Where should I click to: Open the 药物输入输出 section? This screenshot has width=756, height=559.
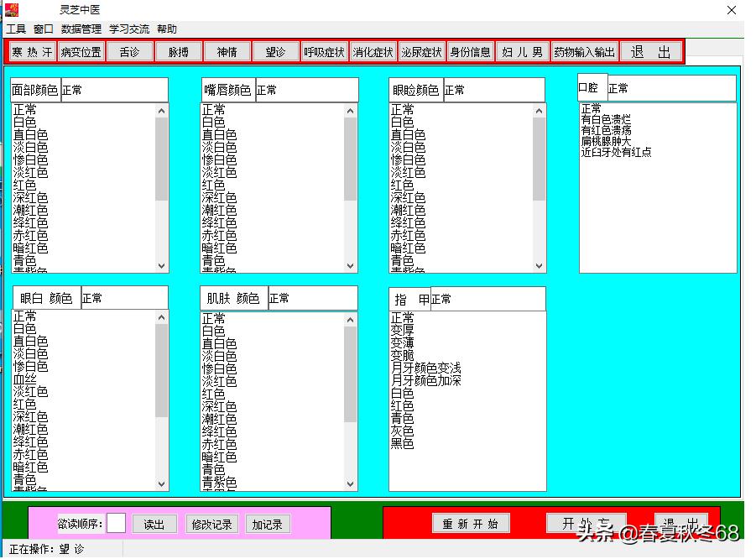tap(585, 51)
